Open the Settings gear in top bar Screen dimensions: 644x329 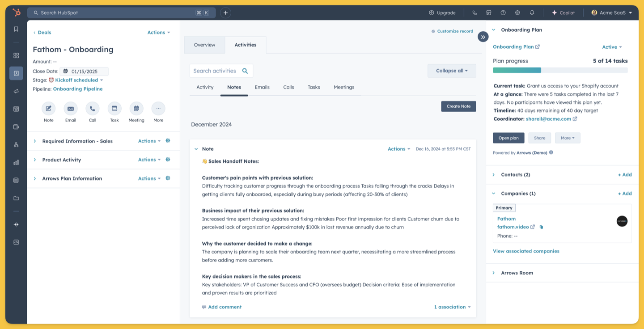(517, 13)
